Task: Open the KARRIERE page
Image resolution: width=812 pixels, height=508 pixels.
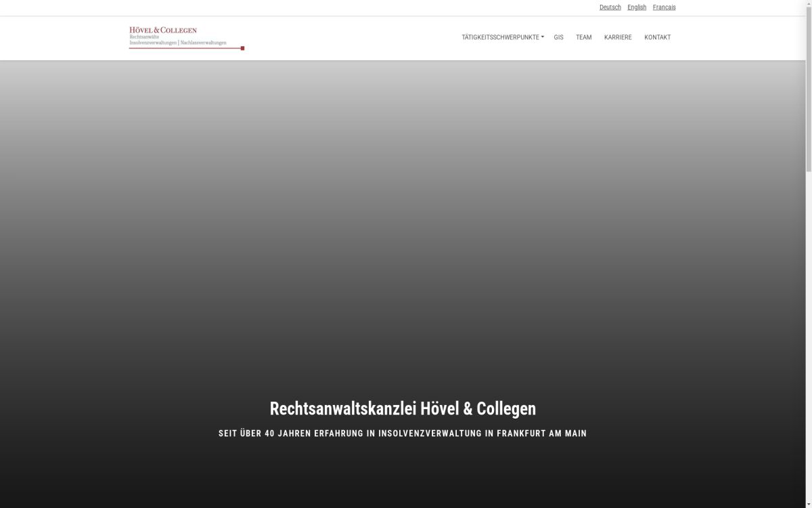Action: pos(618,37)
